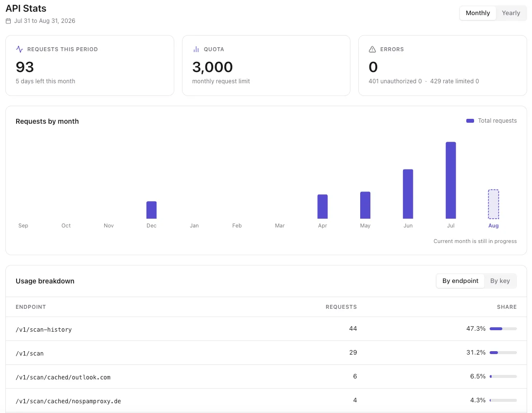Click the '3,000' quota value

coord(212,67)
